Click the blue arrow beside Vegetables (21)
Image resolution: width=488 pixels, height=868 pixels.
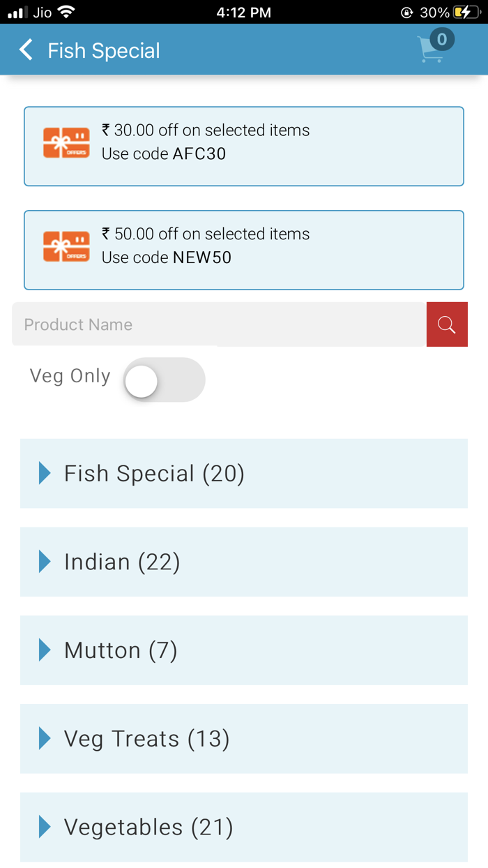pos(44,826)
